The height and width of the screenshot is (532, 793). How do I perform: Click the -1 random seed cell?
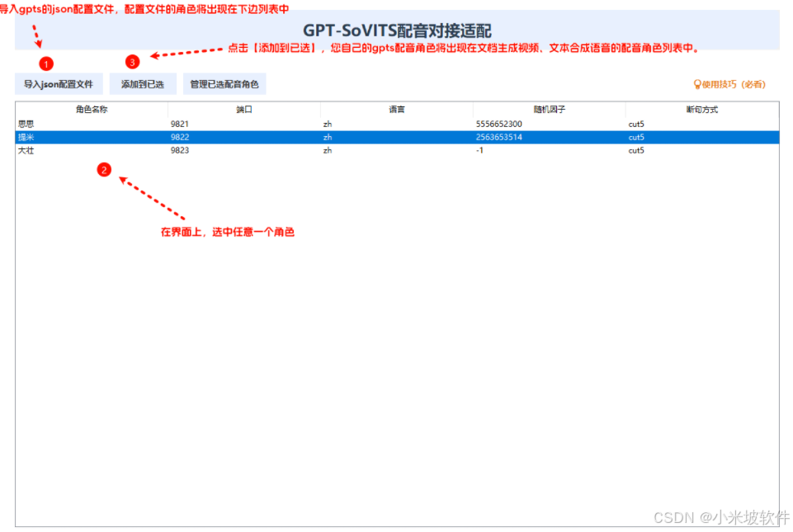479,150
